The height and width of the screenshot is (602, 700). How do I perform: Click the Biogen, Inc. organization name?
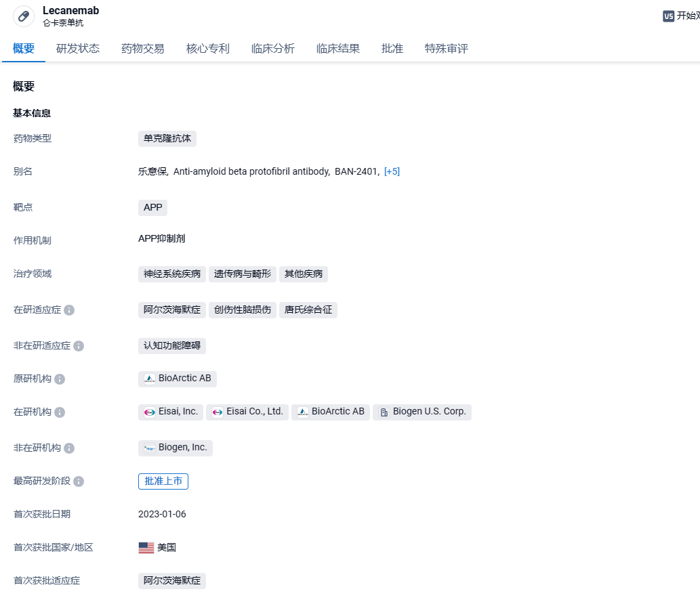183,448
